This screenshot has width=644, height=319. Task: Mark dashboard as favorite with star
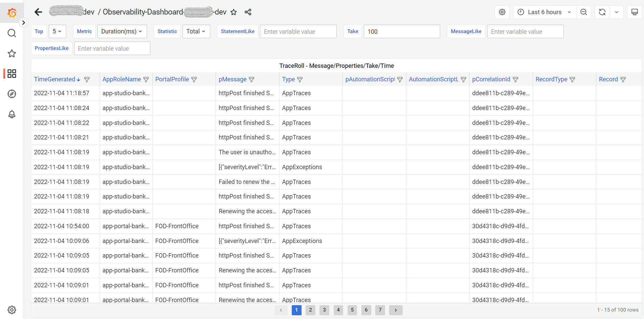point(234,12)
